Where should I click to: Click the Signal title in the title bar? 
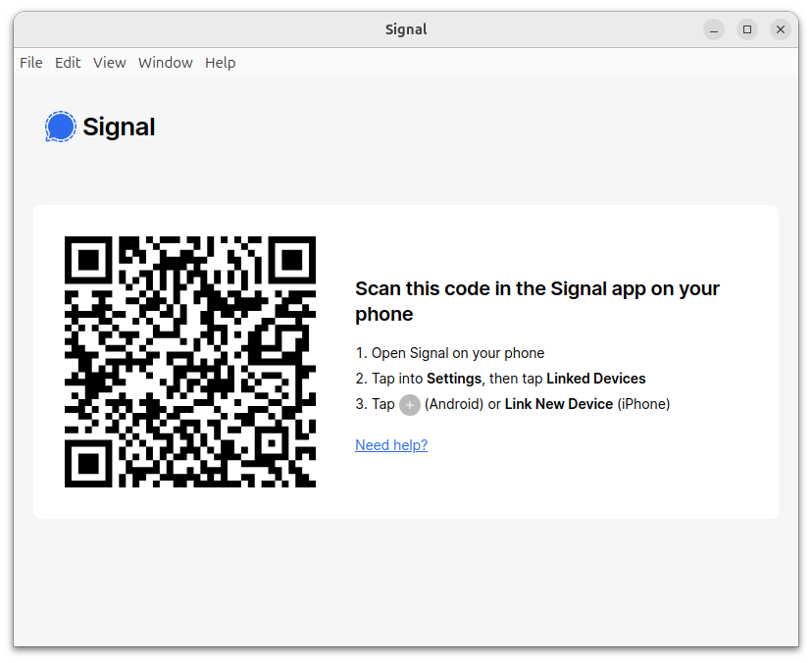pos(406,29)
